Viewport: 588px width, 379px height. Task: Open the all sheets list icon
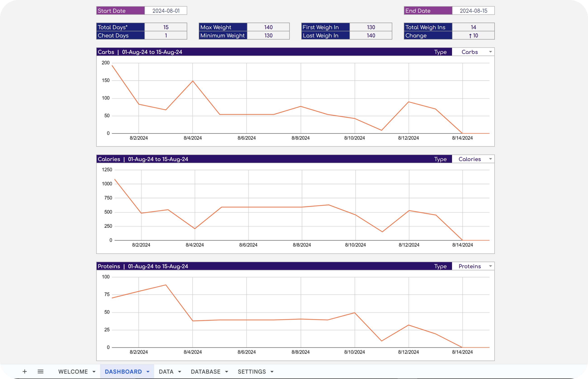40,371
